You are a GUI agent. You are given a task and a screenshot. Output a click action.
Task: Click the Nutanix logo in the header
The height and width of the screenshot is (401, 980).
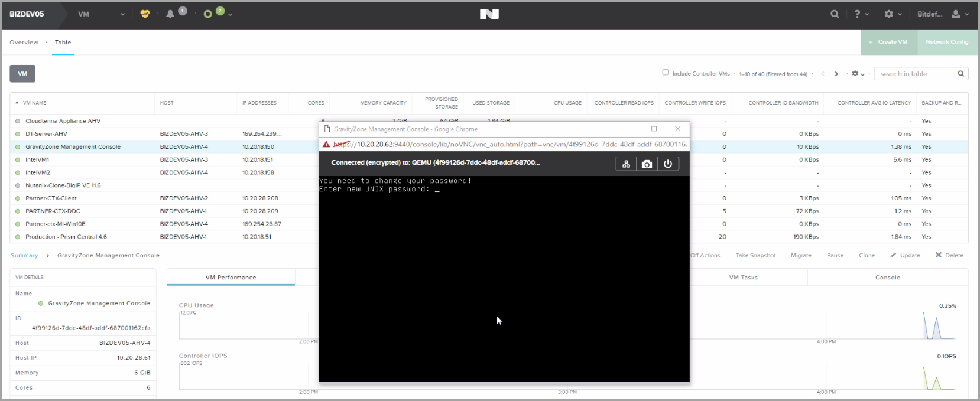click(x=489, y=14)
